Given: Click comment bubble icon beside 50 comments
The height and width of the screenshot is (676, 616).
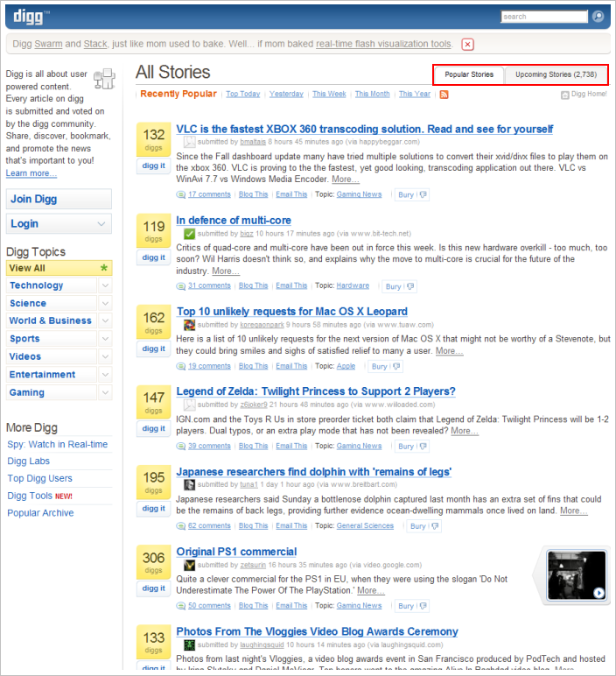Looking at the screenshot, I should (x=181, y=606).
